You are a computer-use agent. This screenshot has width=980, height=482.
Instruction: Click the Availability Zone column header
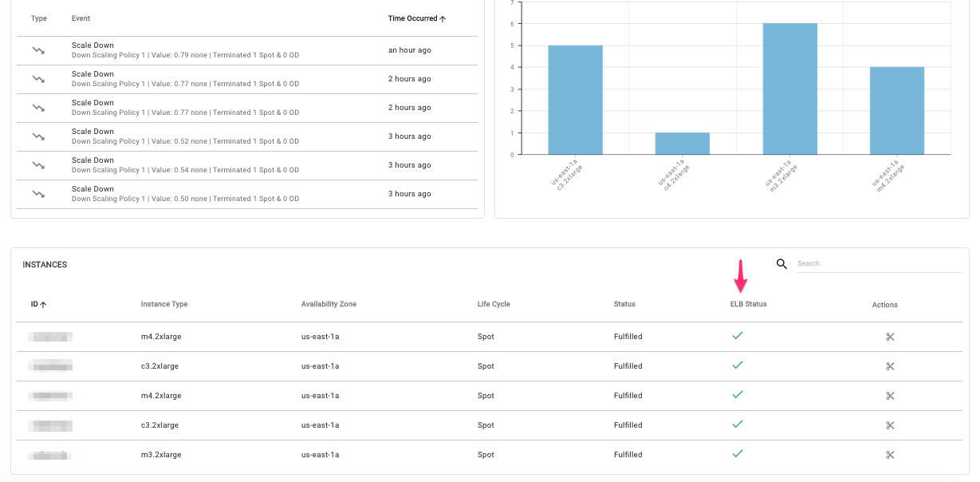pos(329,304)
